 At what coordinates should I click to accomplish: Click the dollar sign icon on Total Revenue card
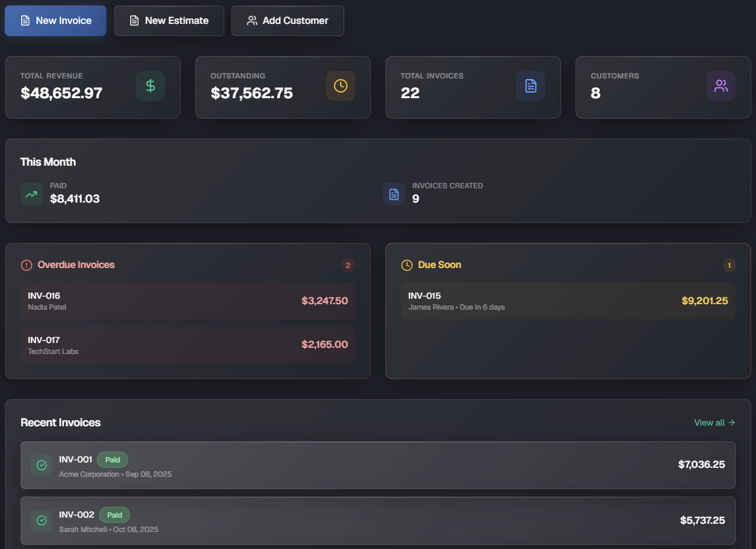(x=150, y=86)
